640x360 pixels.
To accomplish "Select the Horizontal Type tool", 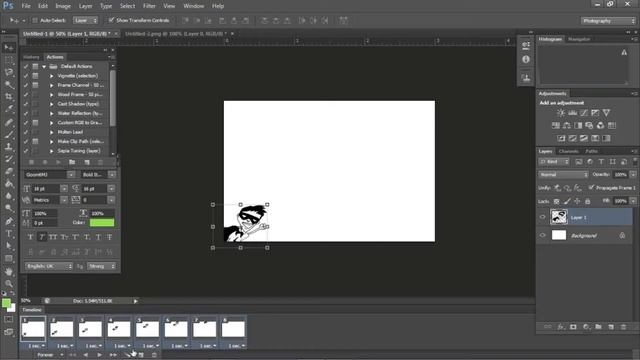I will pos(9,234).
